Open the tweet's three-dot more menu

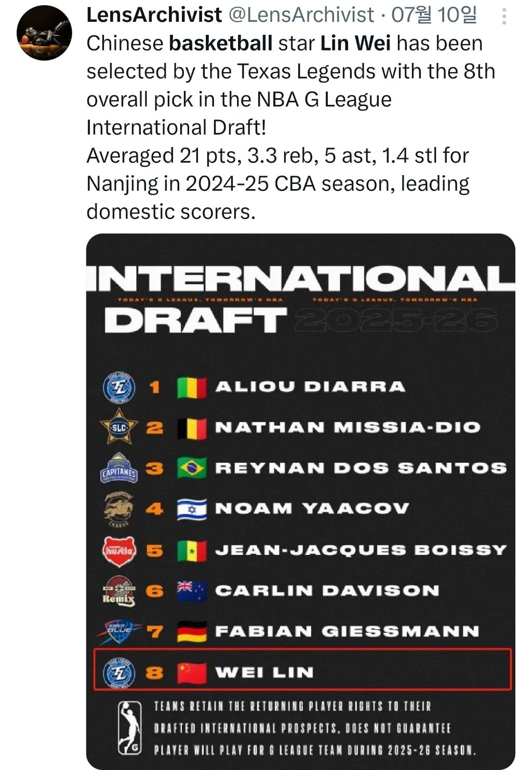tap(503, 18)
